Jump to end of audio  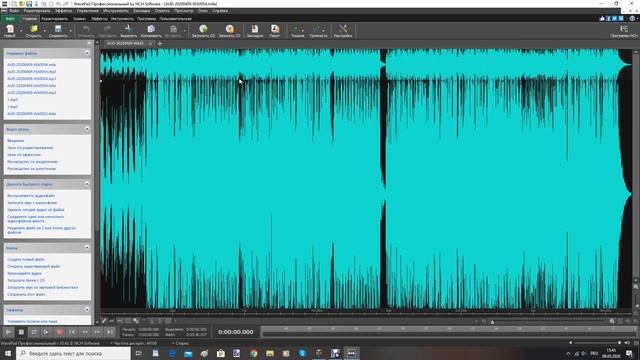tap(110, 332)
